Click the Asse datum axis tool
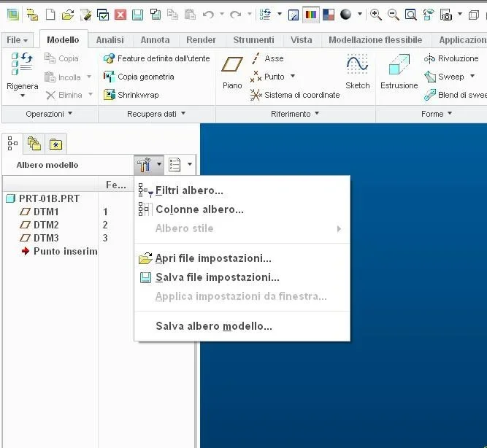The image size is (487, 448). tap(267, 58)
